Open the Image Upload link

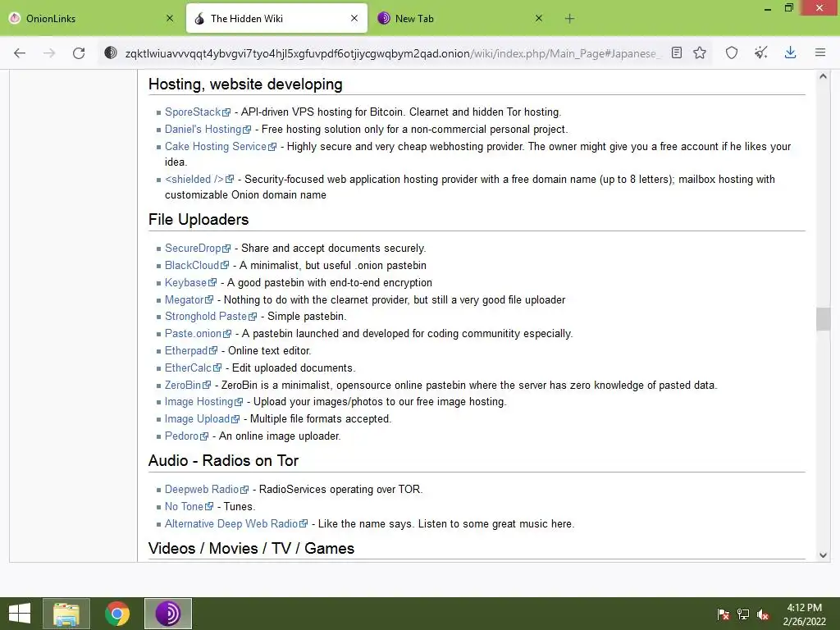202,418
